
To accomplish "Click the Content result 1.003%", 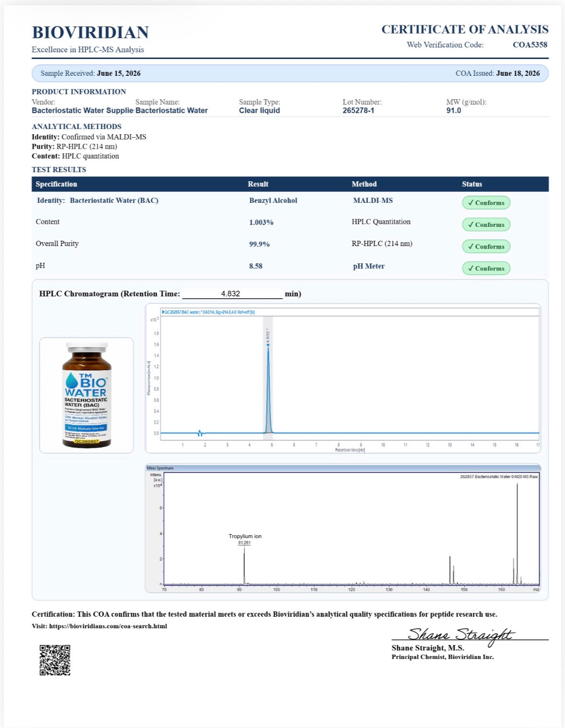I will 261,223.
